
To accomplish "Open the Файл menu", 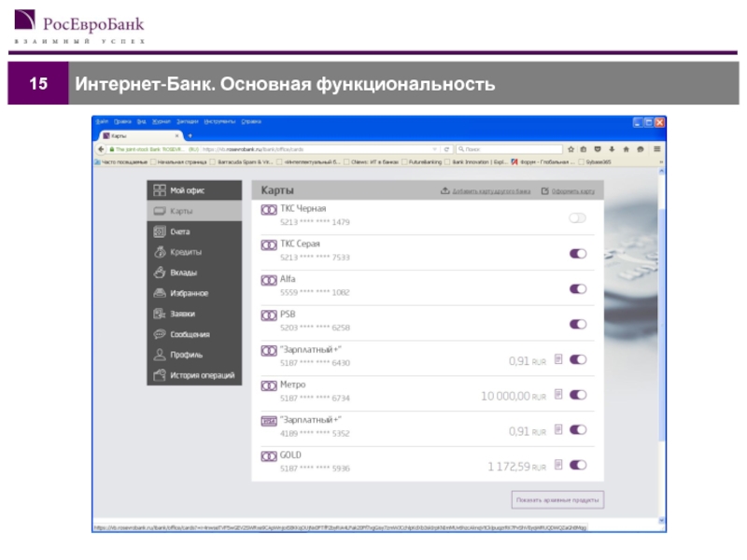I will pos(102,122).
